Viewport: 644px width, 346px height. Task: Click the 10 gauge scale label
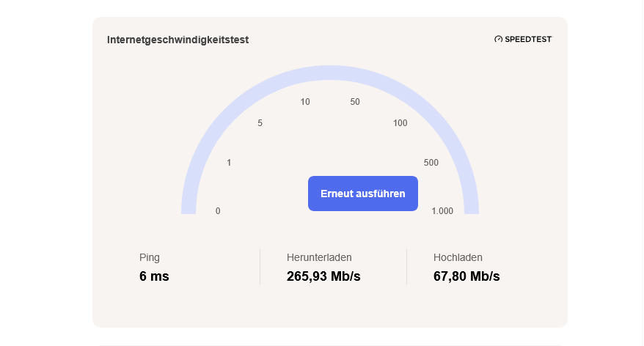305,102
